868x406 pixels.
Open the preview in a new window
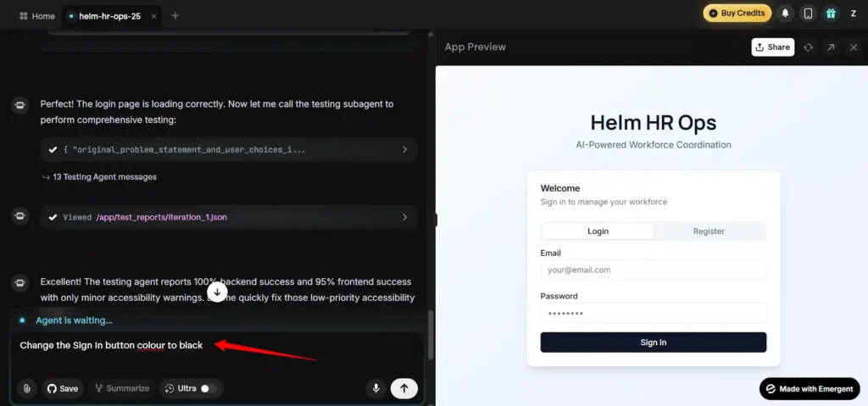pyautogui.click(x=831, y=47)
